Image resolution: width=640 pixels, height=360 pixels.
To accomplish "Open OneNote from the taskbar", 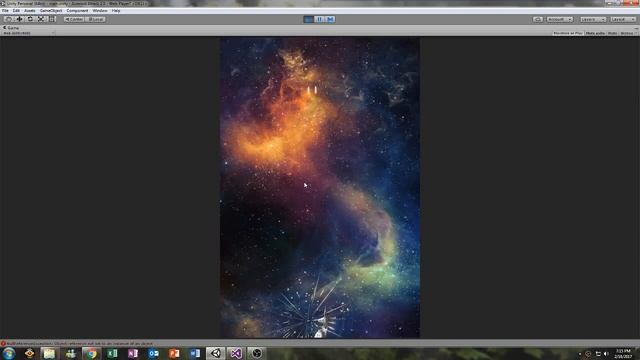I will (x=133, y=353).
